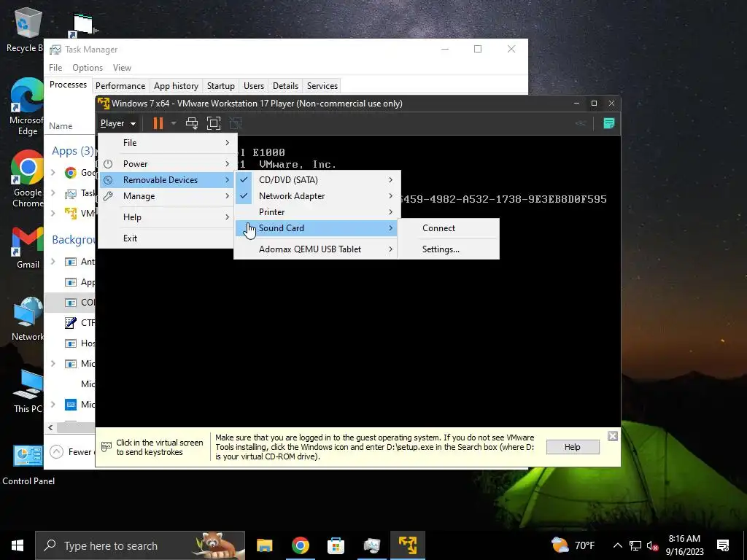Screen dimensions: 747x560
Task: Click the Fewer details collapse arrow
Action: coord(56,451)
